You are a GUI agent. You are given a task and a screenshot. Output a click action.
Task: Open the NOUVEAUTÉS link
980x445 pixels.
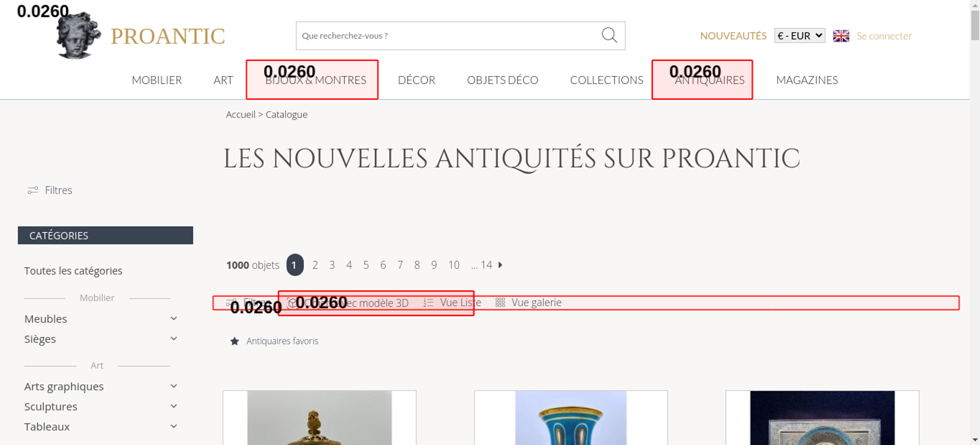pos(733,36)
